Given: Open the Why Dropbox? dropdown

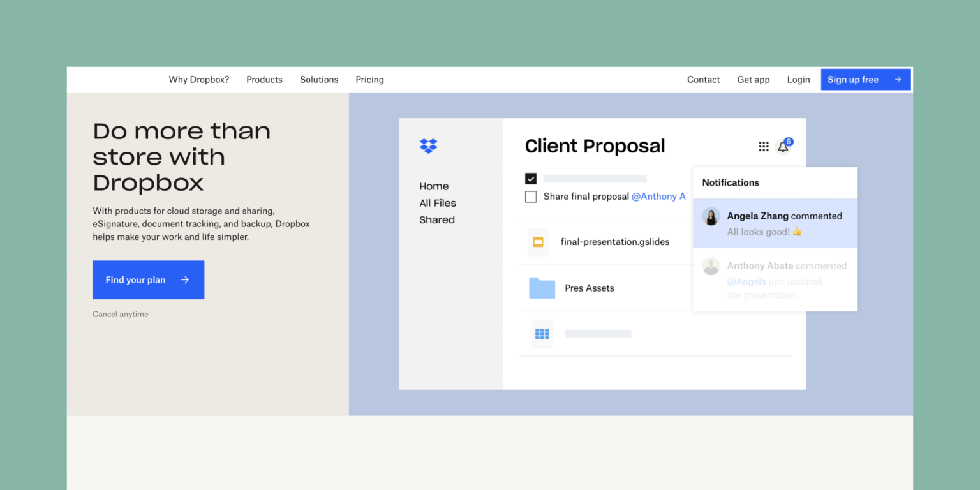Looking at the screenshot, I should (x=198, y=79).
